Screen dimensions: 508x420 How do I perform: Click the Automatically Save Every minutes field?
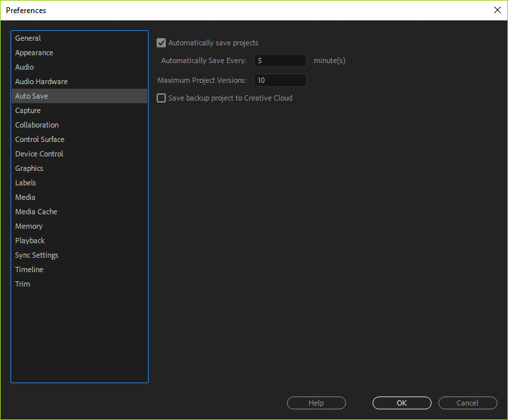280,60
